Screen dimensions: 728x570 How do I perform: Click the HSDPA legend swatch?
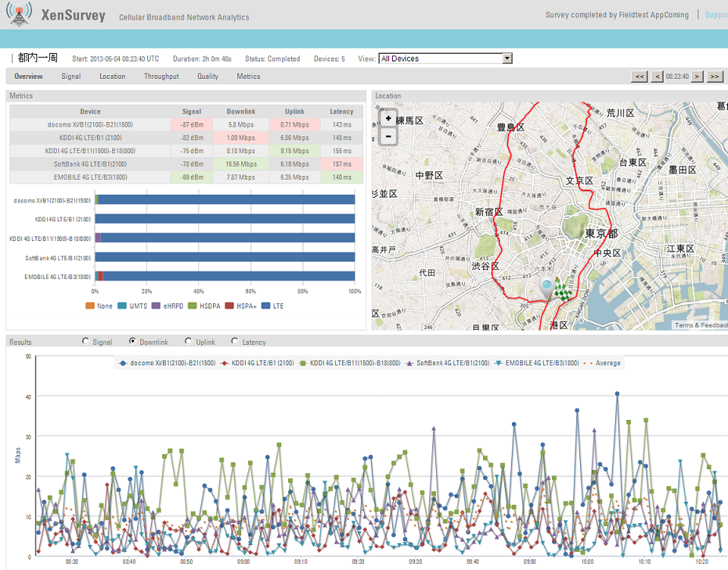pos(192,306)
